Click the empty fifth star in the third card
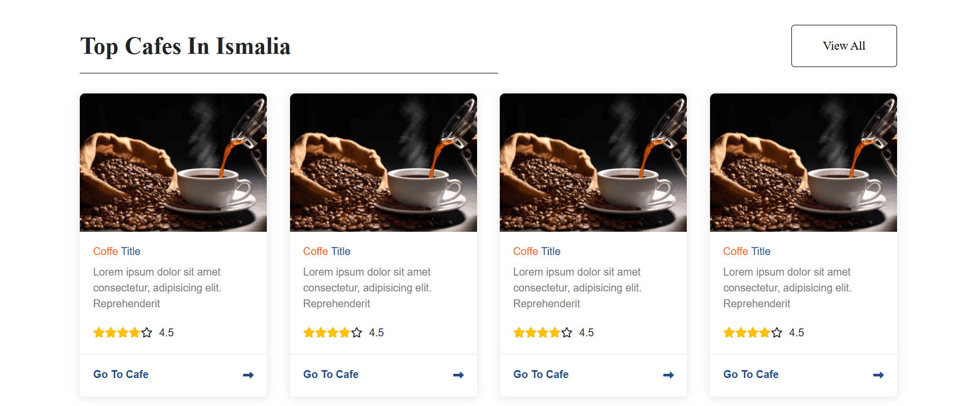Viewport: 980px width, 406px height. click(x=567, y=333)
